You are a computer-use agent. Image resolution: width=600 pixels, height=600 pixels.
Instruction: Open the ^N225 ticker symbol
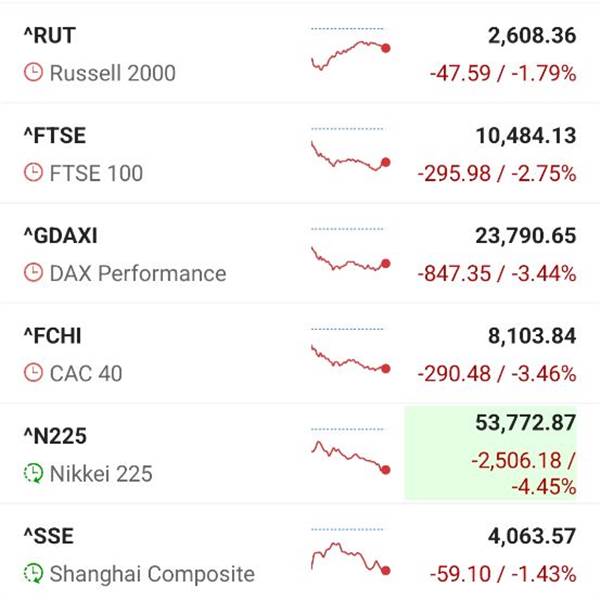55,436
